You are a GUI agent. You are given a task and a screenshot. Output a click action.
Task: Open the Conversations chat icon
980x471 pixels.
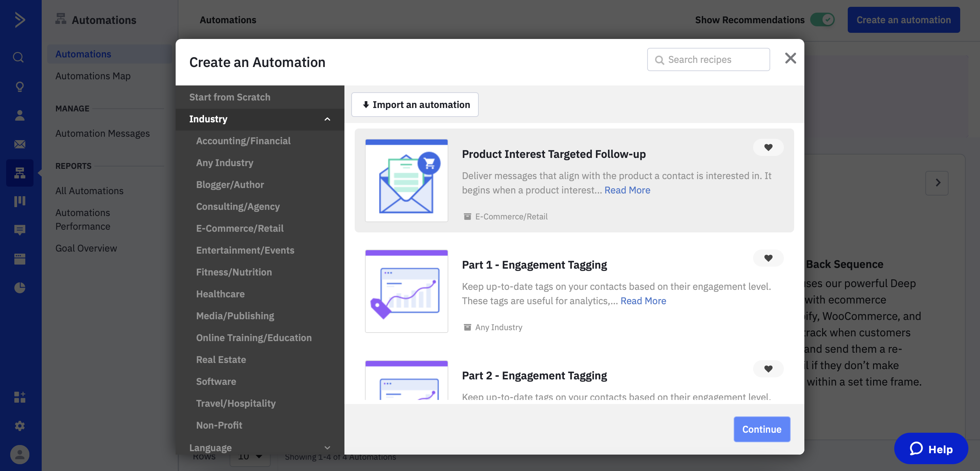pos(19,230)
